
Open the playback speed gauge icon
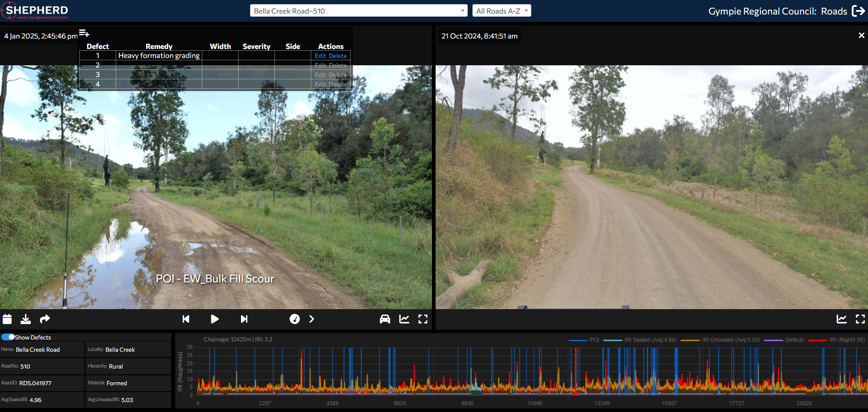tap(294, 319)
